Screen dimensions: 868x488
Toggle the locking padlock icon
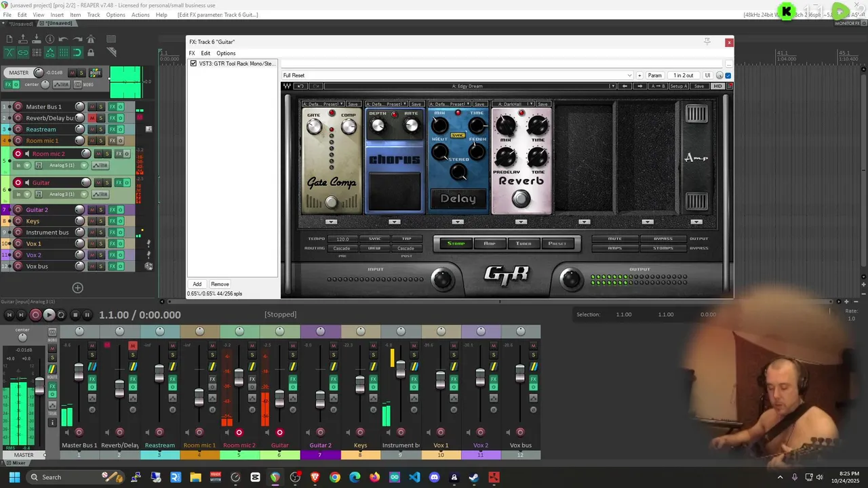[x=91, y=52]
